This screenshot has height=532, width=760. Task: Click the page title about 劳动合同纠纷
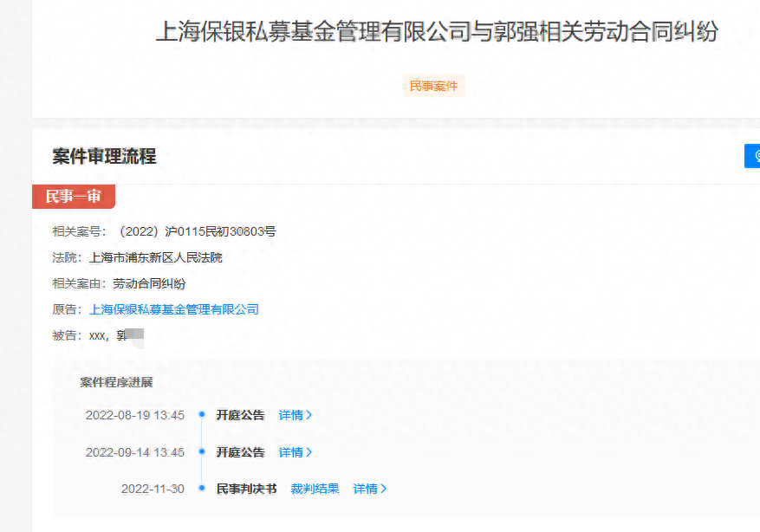tap(437, 31)
